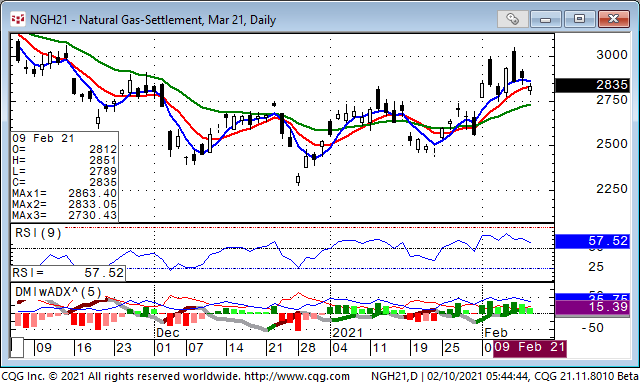Click the 2250 price scale label
This screenshot has height=384, width=640.
tap(611, 189)
